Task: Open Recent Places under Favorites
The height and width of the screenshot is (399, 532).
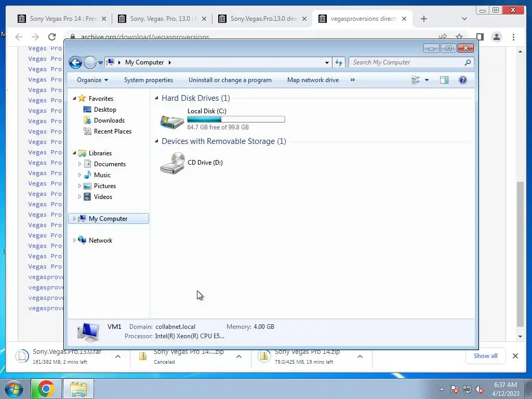Action: pos(113,131)
